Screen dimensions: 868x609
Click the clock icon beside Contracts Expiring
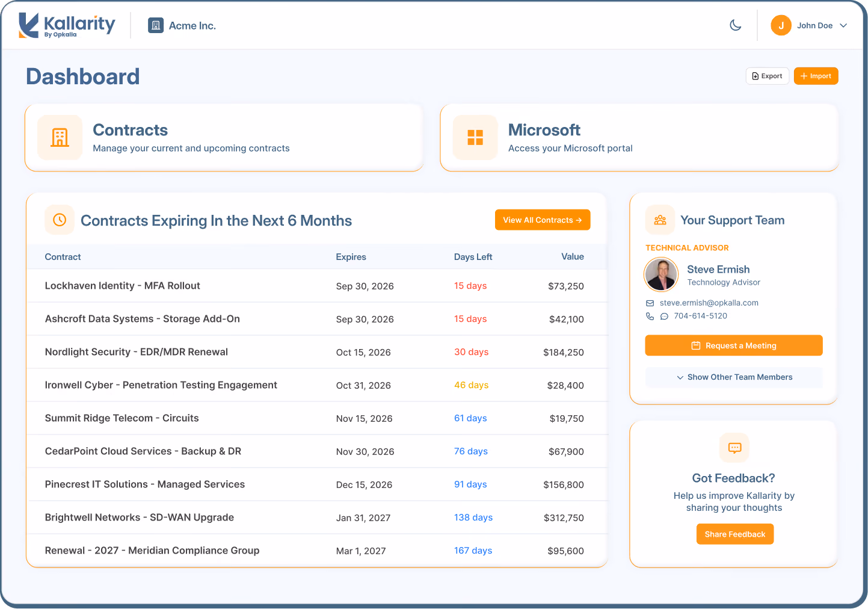tap(60, 220)
